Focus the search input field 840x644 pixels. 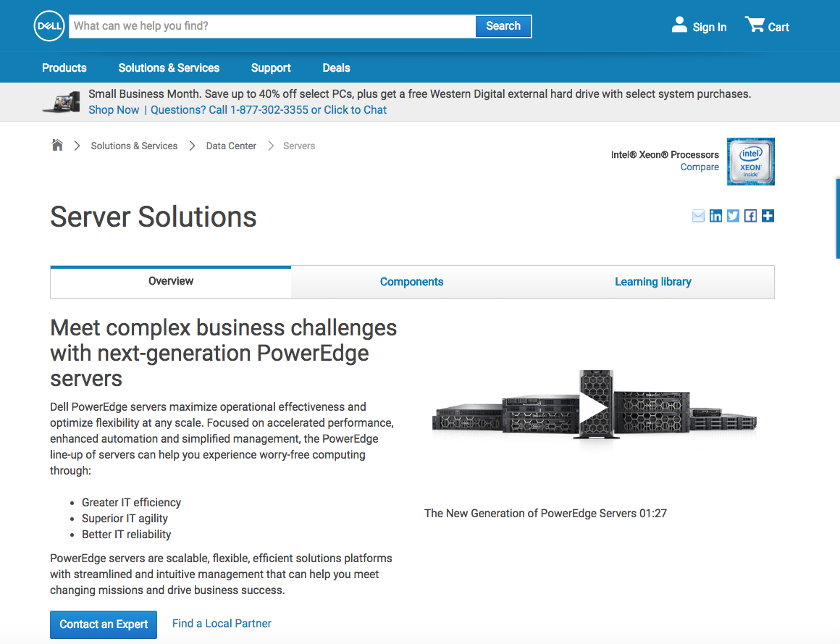point(272,26)
